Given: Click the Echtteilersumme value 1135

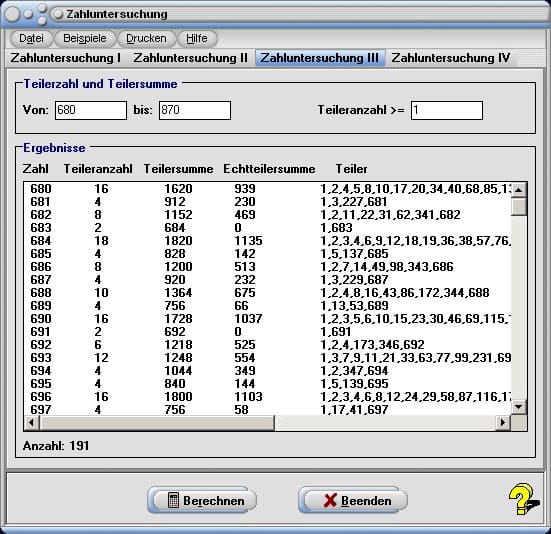Looking at the screenshot, I should pyautogui.click(x=248, y=241).
